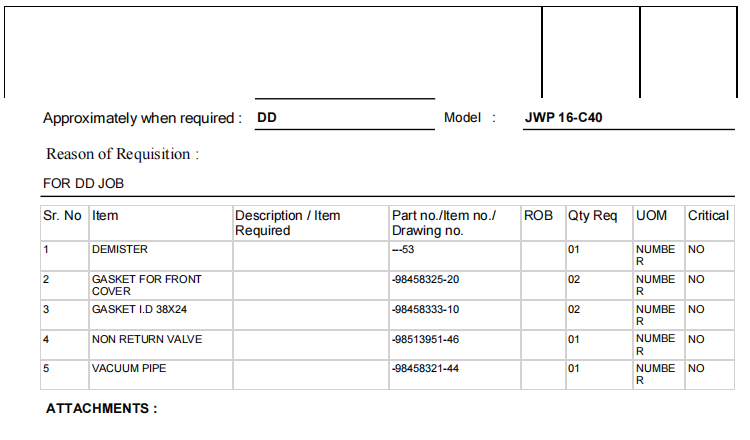Click the Model field value JWP 16-C40
750x440 pixels.
click(563, 117)
